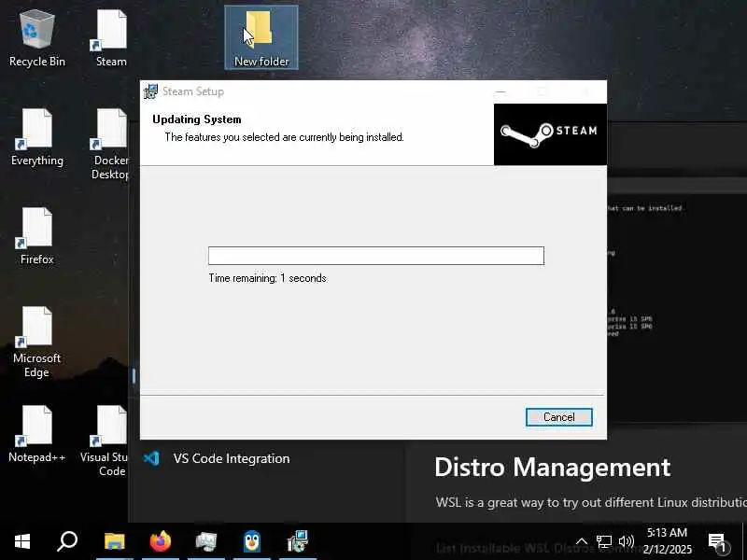
Task: Select the Notepad++ desktop shortcut
Action: (x=37, y=434)
